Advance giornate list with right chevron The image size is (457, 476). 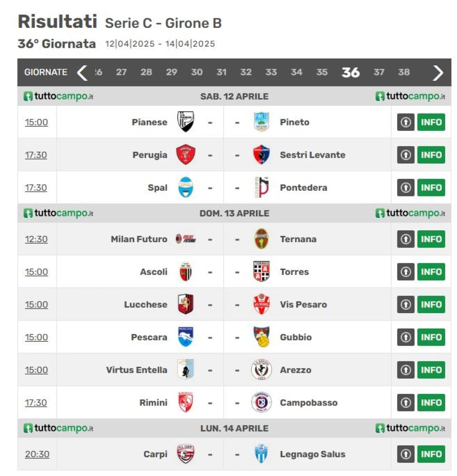click(438, 73)
